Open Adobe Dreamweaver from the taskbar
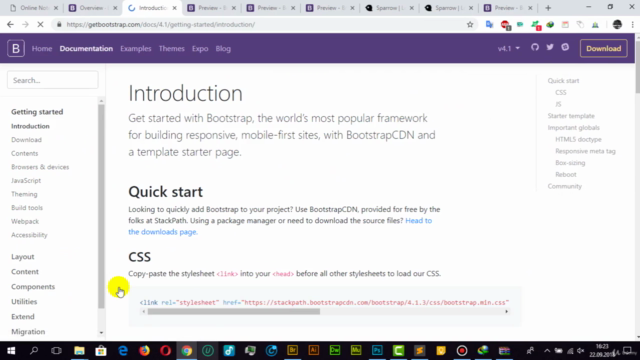This screenshot has height=360, width=640. [335, 351]
